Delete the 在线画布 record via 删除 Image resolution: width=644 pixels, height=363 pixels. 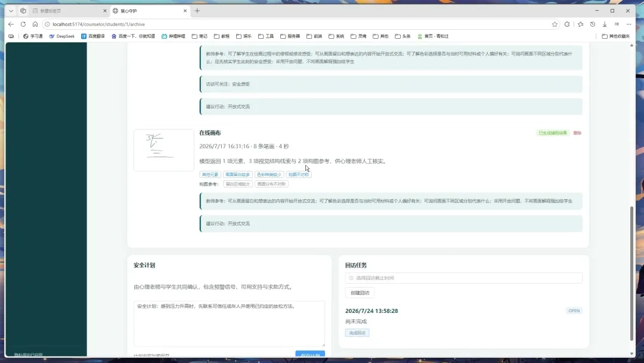pyautogui.click(x=577, y=133)
